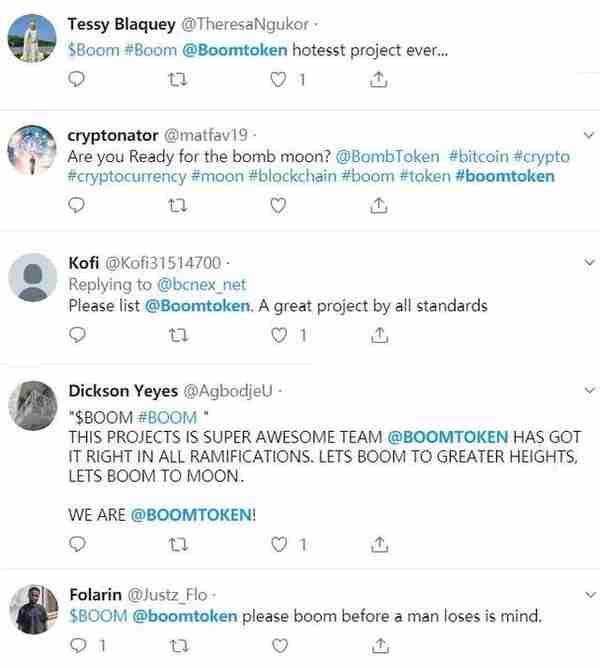Retweet the cryptonator tweet

pyautogui.click(x=177, y=206)
